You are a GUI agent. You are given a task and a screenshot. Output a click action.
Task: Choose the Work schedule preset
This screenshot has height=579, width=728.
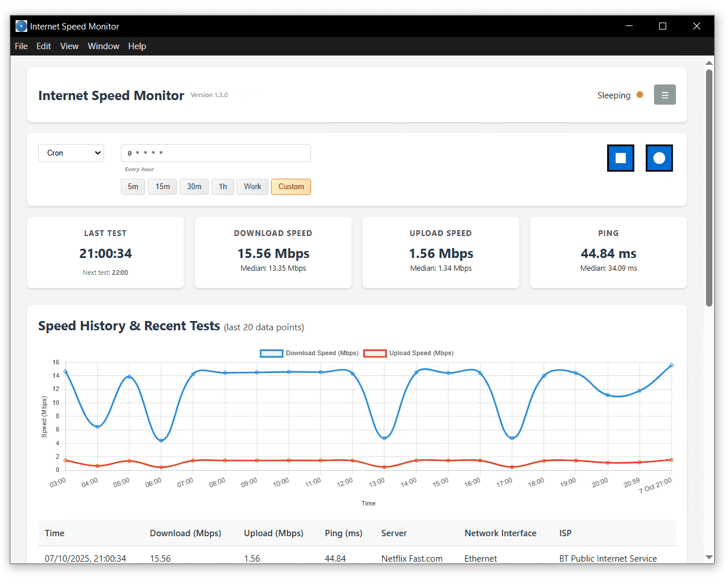(x=252, y=187)
